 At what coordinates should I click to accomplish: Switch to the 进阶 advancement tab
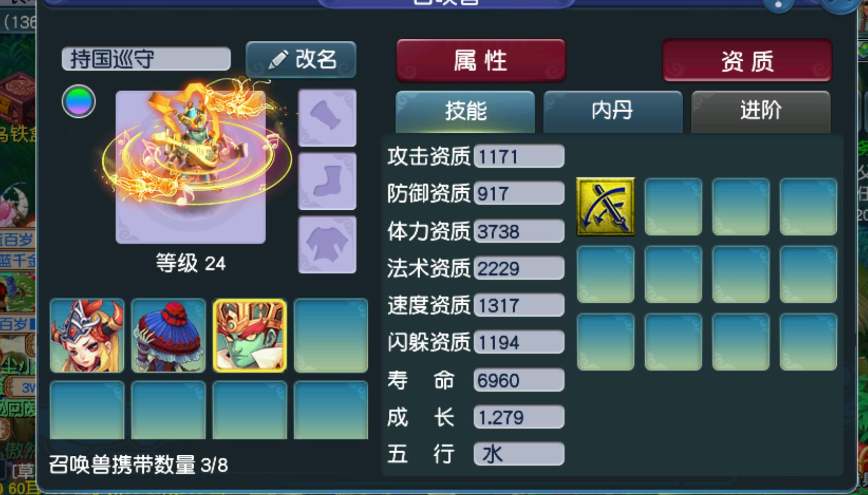click(761, 111)
